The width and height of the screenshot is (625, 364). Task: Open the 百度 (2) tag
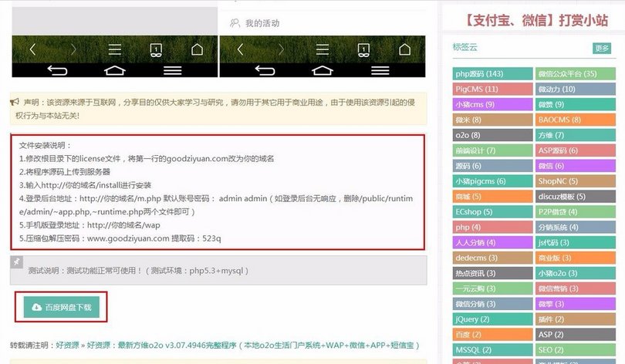(492, 334)
